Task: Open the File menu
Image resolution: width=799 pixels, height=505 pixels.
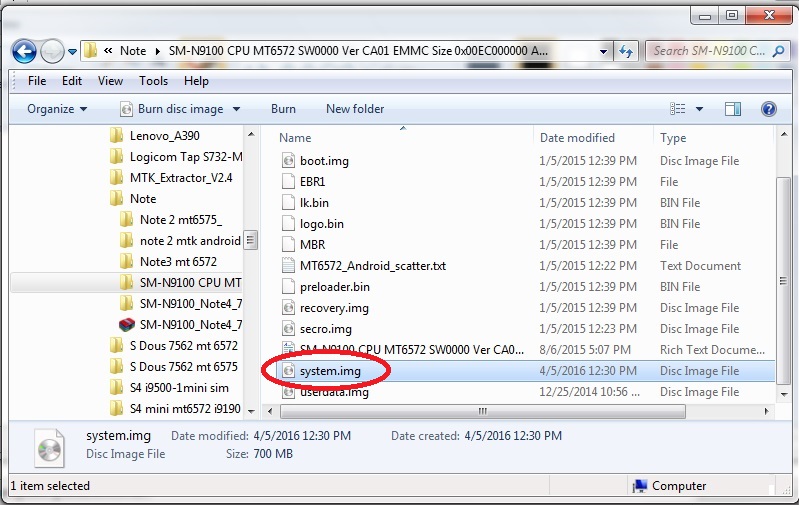Action: click(x=37, y=81)
